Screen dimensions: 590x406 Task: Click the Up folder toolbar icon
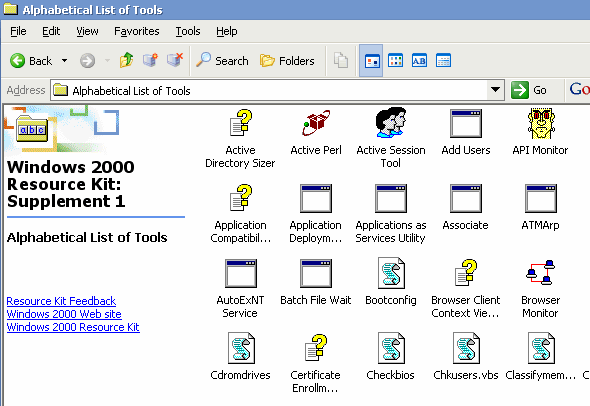point(126,60)
